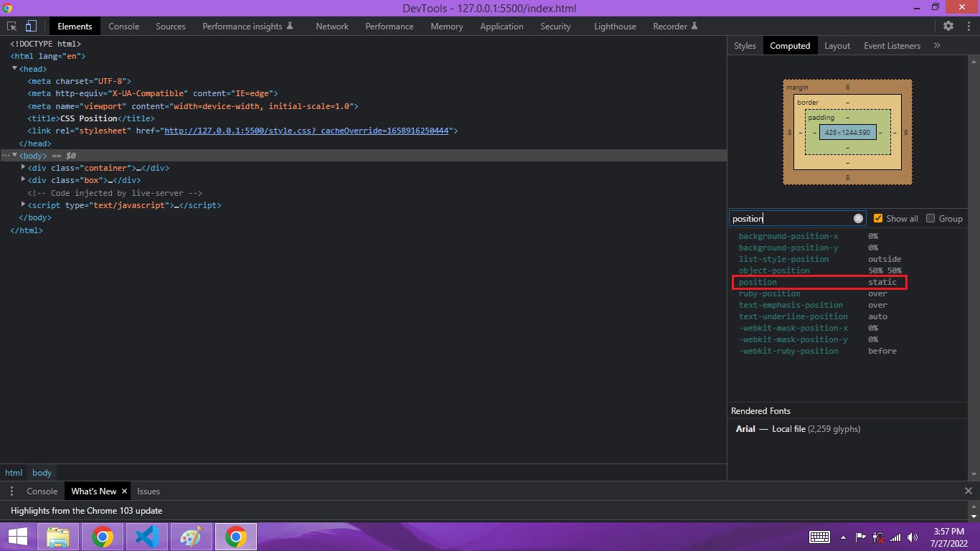This screenshot has height=551, width=980.
Task: Open the Application tab
Action: coord(501,26)
